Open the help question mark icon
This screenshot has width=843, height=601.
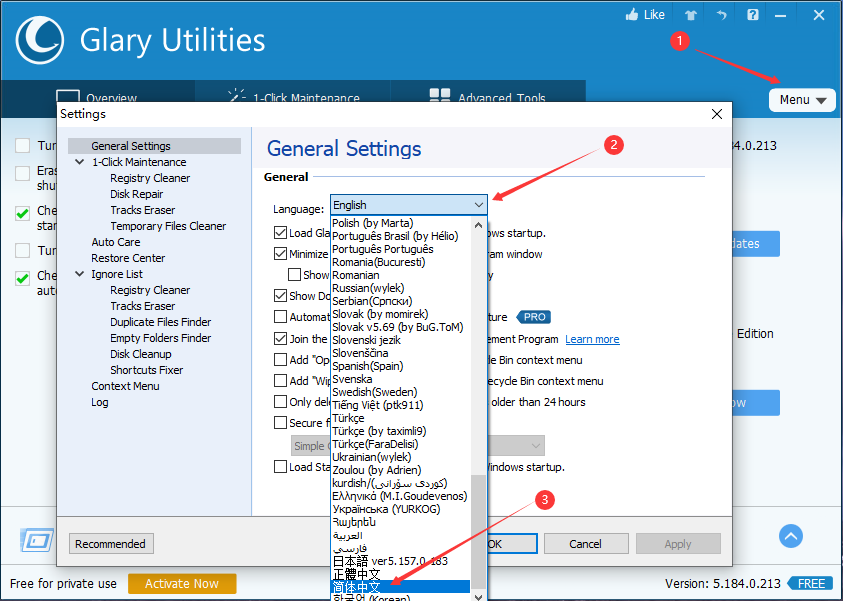(x=753, y=15)
